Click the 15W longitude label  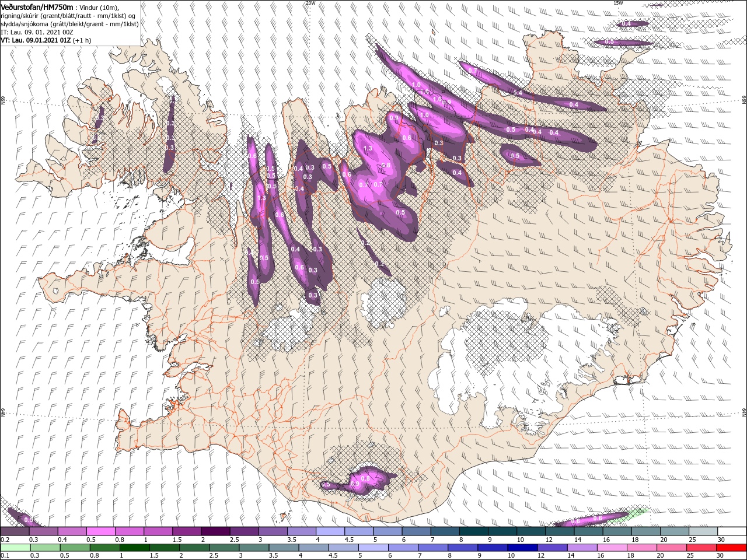tap(617, 3)
